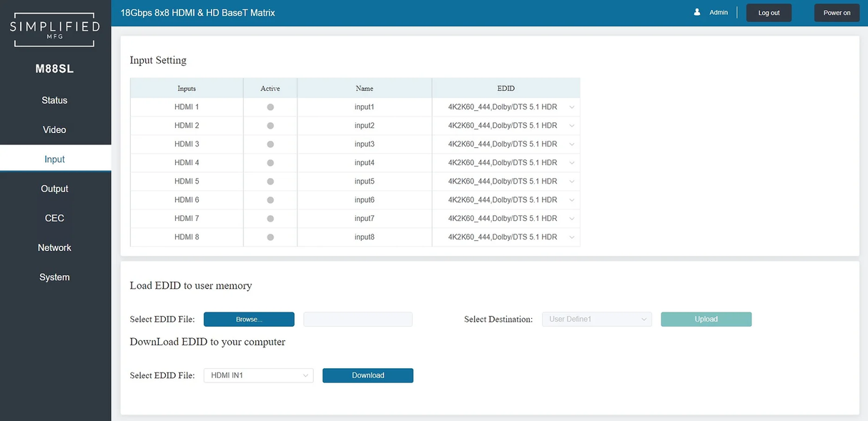Expand the User Define1 destination dropdown

pyautogui.click(x=596, y=320)
